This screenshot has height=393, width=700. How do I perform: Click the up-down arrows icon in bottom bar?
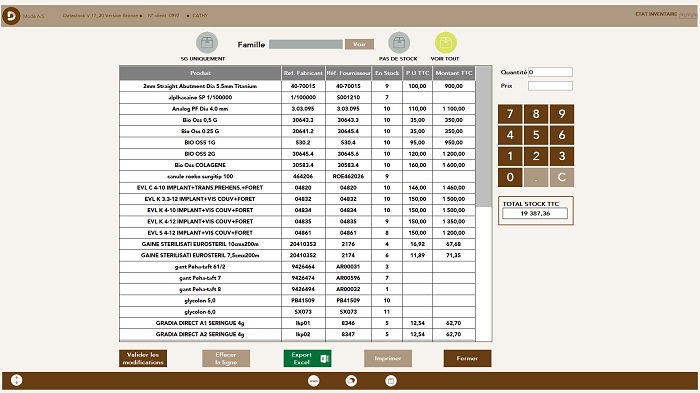[16, 380]
